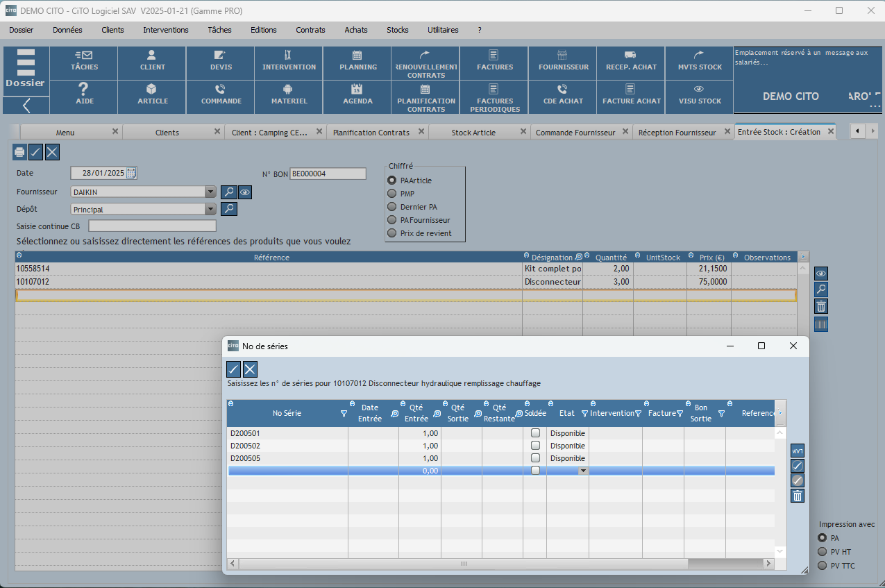Open Planification Contrats in the toolbar
Viewport: 885px width, 588px height.
coord(425,97)
